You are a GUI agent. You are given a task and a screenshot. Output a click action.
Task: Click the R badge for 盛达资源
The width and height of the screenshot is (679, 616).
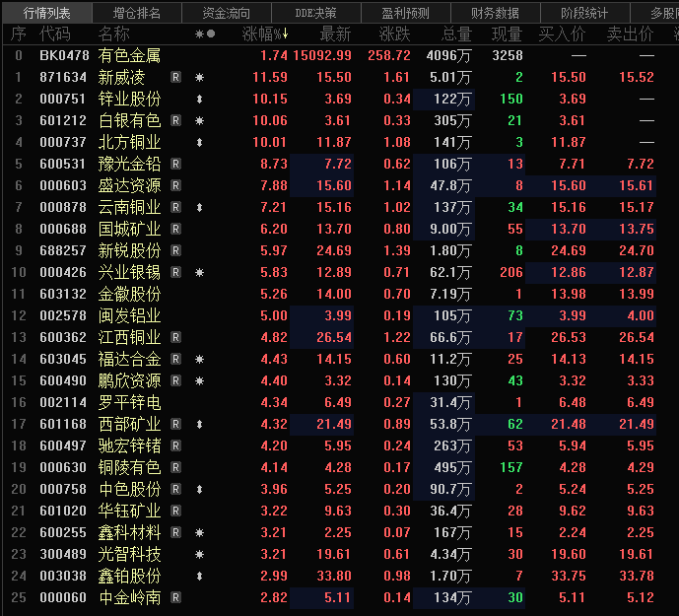click(x=175, y=185)
